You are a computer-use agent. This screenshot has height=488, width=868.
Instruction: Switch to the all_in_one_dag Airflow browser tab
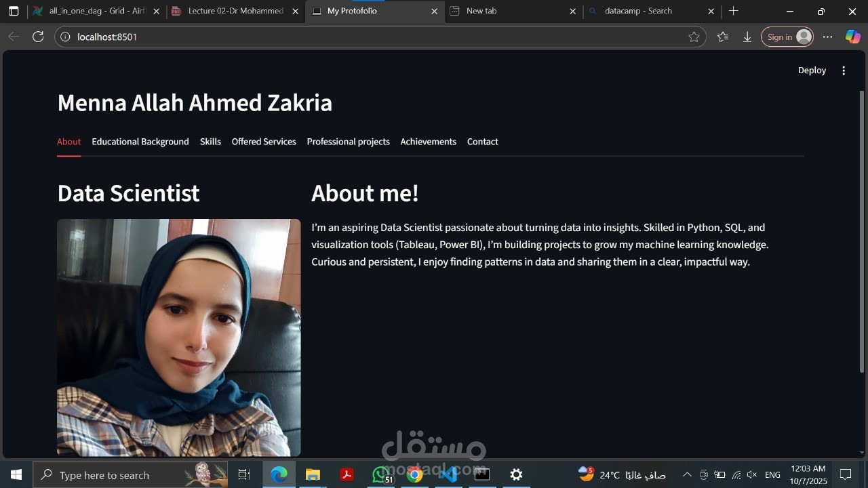coord(97,12)
